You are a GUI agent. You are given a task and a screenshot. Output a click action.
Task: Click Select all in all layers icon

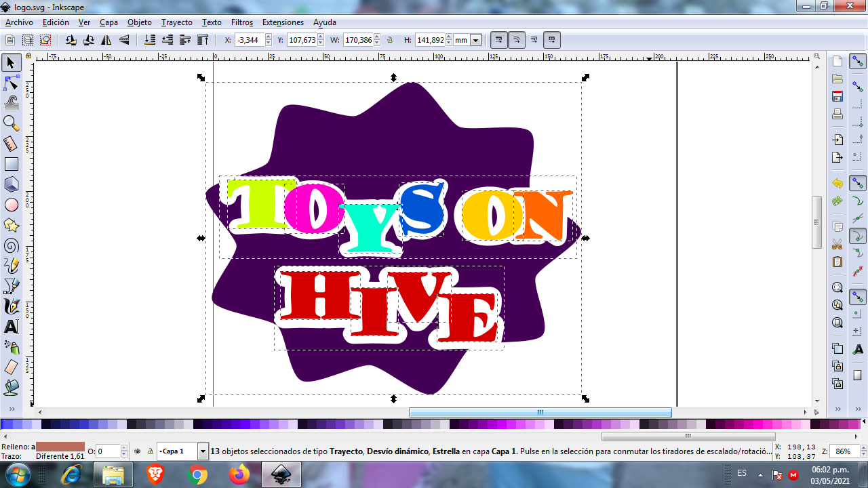tap(28, 40)
